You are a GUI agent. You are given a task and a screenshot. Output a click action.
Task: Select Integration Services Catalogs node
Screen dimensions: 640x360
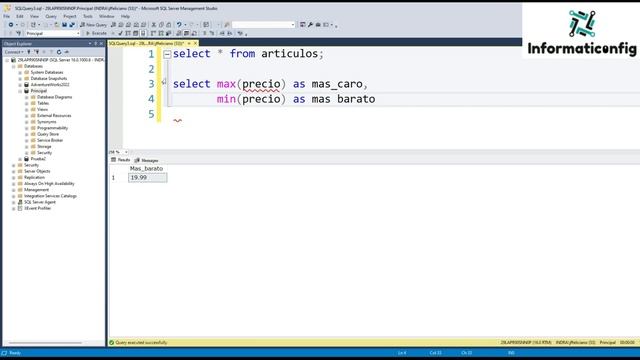[x=50, y=196]
